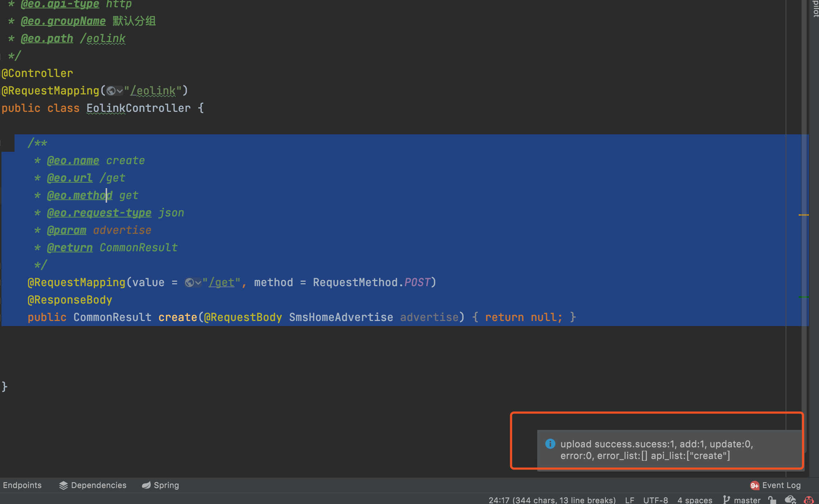The width and height of the screenshot is (819, 504).
Task: Expand the URL dropdown chevron near "/eolink"
Action: (120, 91)
